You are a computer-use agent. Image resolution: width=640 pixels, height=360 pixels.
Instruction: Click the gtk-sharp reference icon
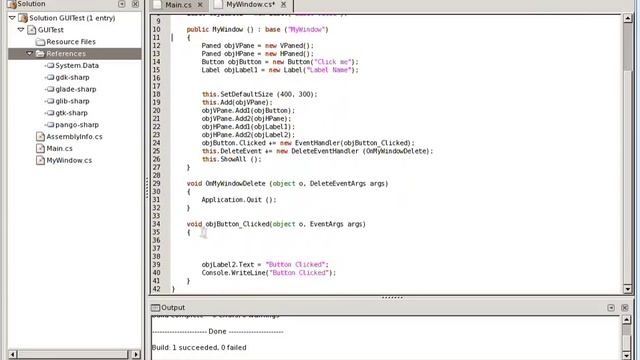point(50,113)
